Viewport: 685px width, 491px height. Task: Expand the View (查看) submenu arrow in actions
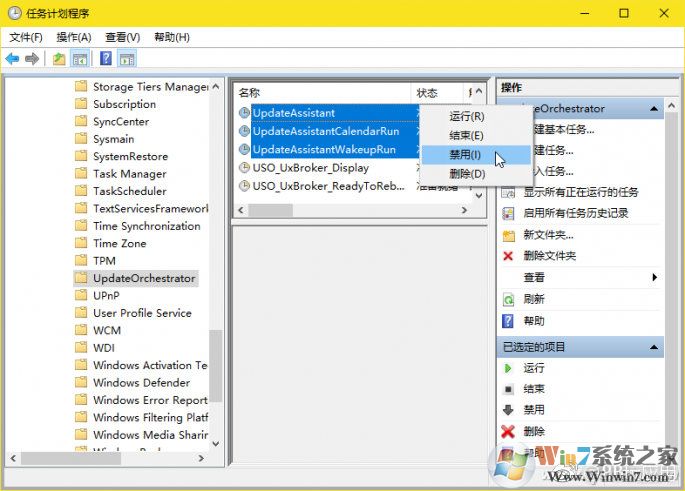point(654,277)
